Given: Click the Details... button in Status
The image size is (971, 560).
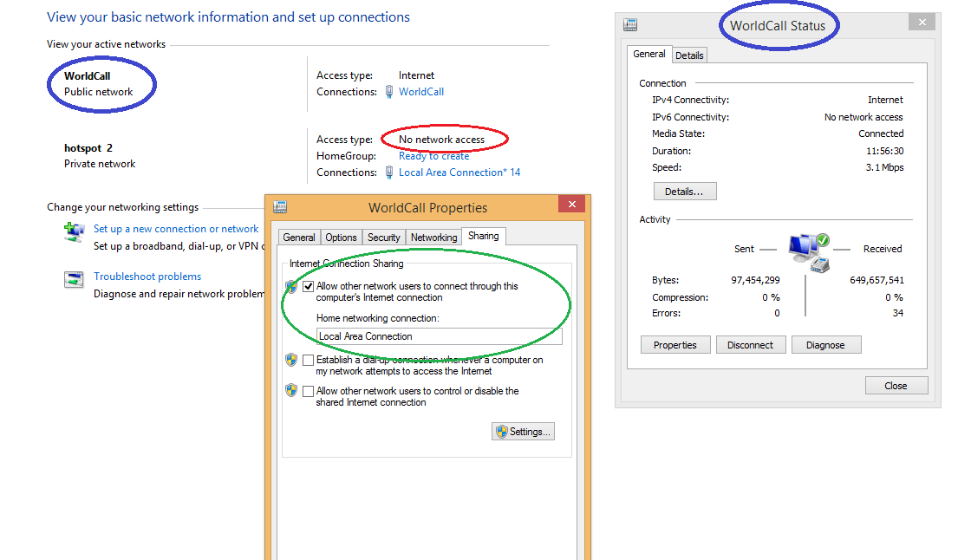Looking at the screenshot, I should [x=685, y=192].
